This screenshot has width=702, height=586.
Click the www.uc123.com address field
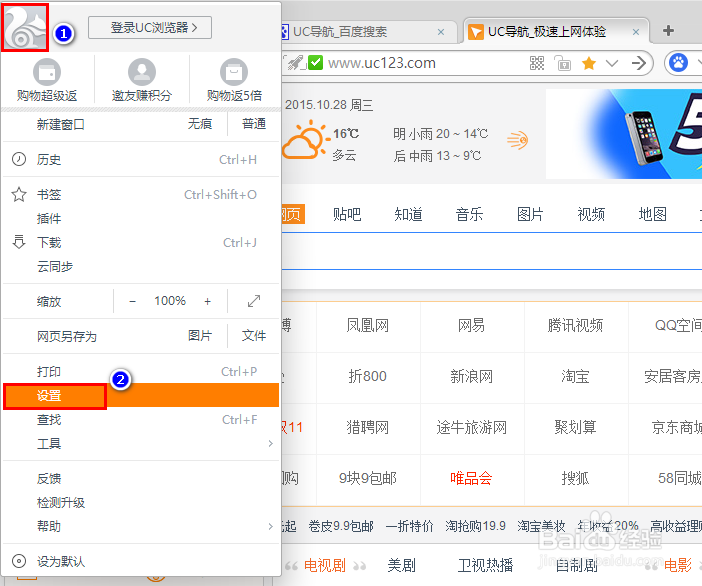(x=382, y=63)
